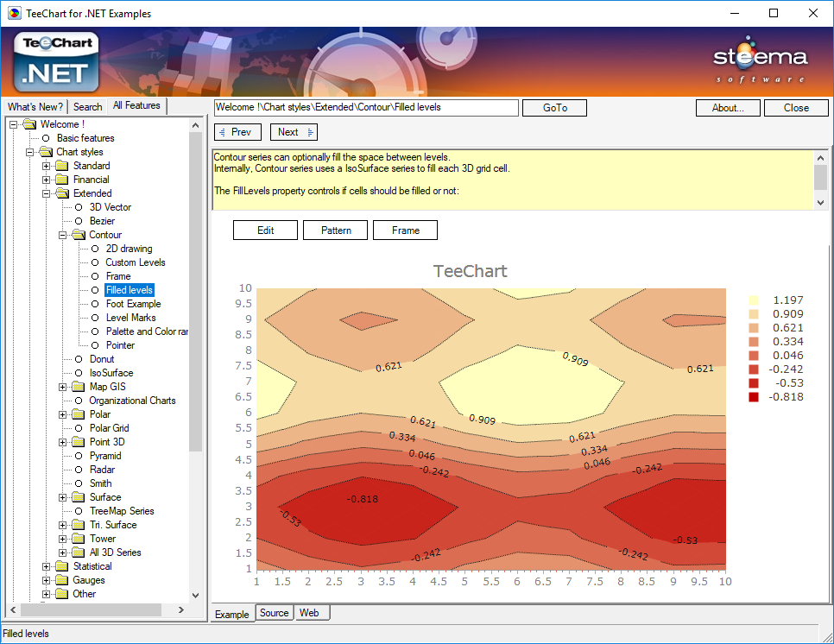The width and height of the screenshot is (834, 644).
Task: Go to the Prev example
Action: [x=237, y=132]
